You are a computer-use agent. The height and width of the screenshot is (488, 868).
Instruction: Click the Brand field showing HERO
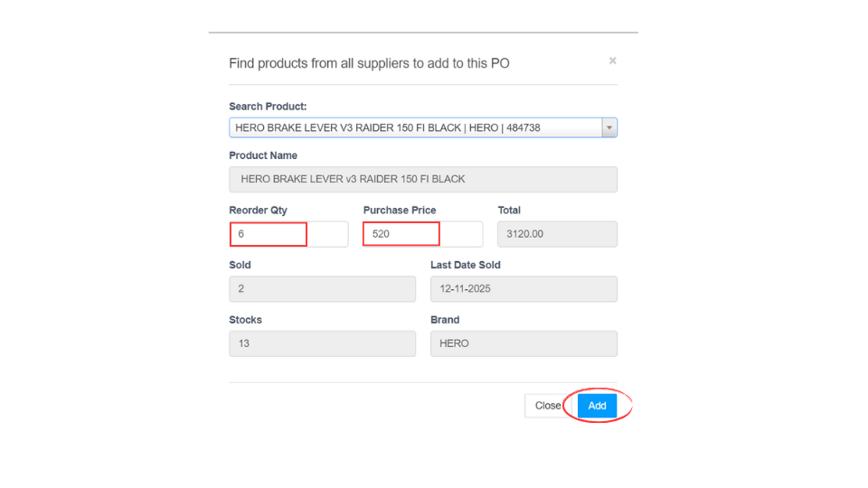point(524,343)
